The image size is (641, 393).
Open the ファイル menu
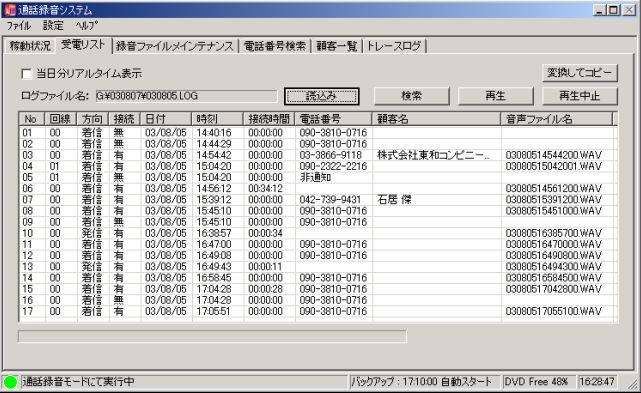click(18, 25)
